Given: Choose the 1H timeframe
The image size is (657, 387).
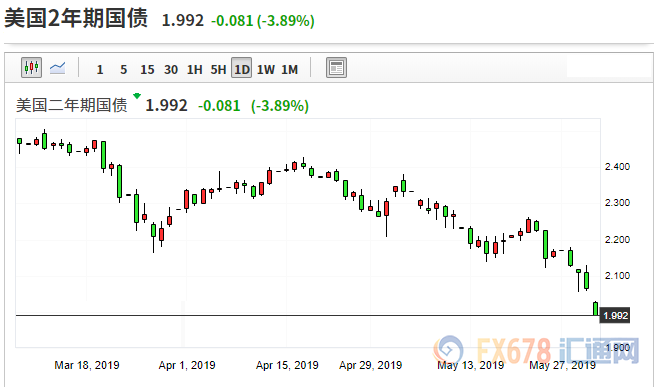Looking at the screenshot, I should [x=194, y=70].
